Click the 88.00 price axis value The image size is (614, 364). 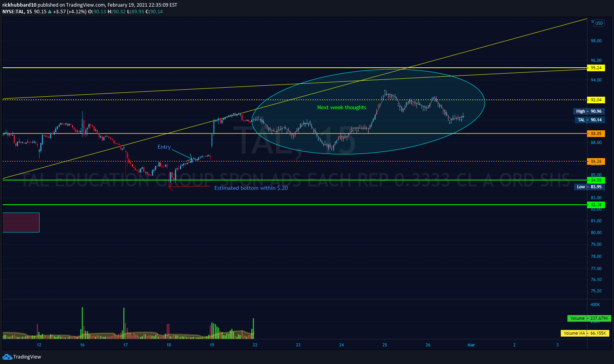click(x=596, y=142)
